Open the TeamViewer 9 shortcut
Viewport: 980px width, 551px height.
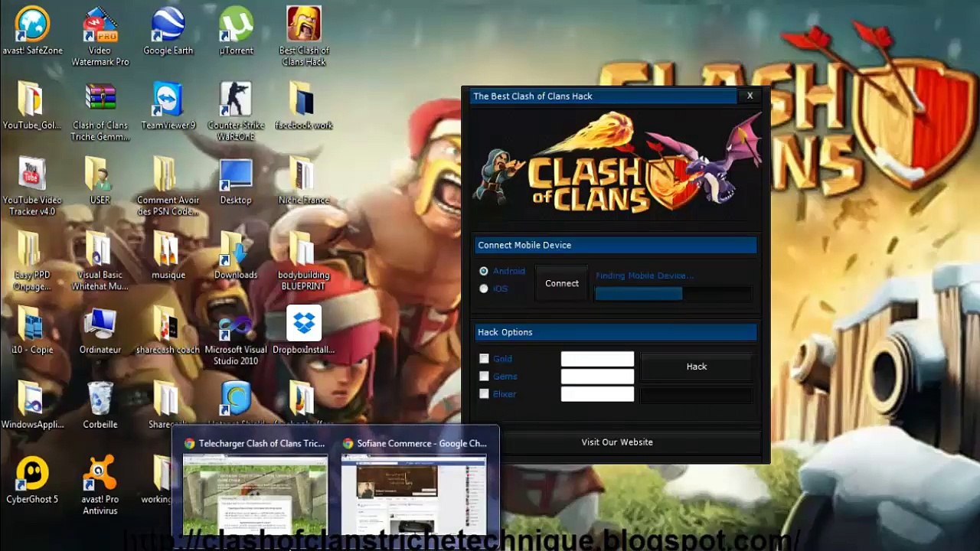coord(168,106)
